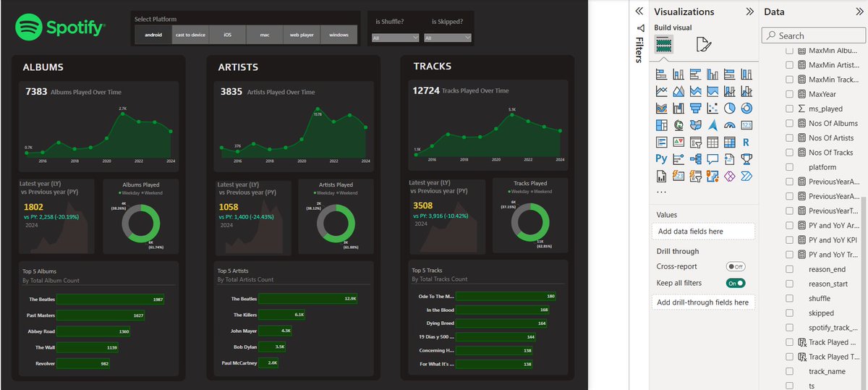The width and height of the screenshot is (868, 390).
Task: Select the iOS platform button
Action: tap(227, 35)
